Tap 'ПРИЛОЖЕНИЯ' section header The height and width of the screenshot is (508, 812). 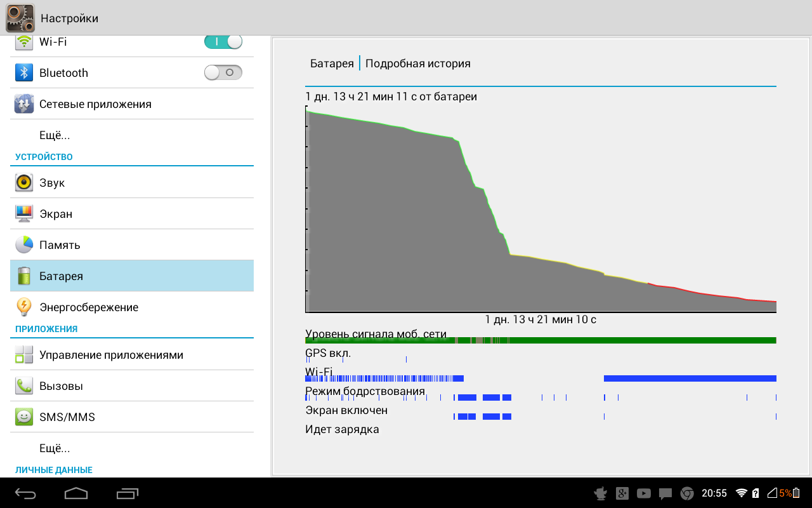pyautogui.click(x=46, y=329)
